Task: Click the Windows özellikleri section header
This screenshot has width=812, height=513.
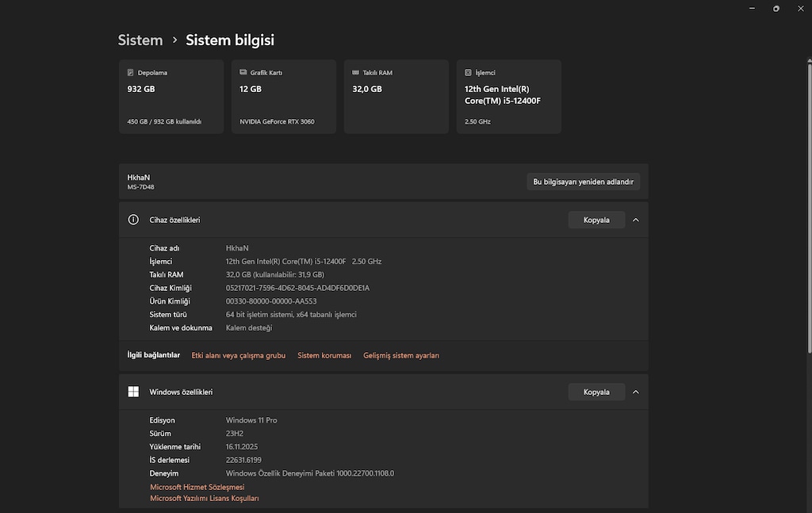Action: click(383, 392)
